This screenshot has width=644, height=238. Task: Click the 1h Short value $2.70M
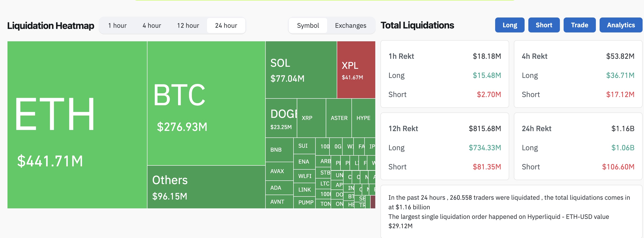(x=489, y=94)
